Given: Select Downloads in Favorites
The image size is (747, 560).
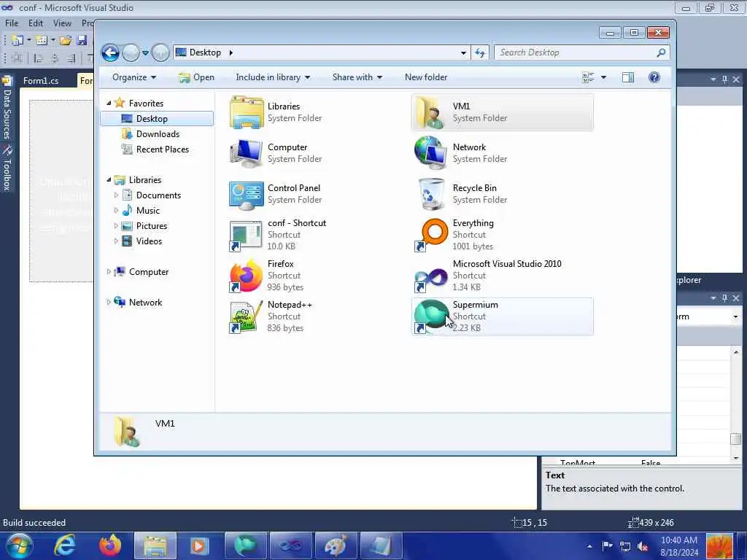Looking at the screenshot, I should click(x=158, y=134).
